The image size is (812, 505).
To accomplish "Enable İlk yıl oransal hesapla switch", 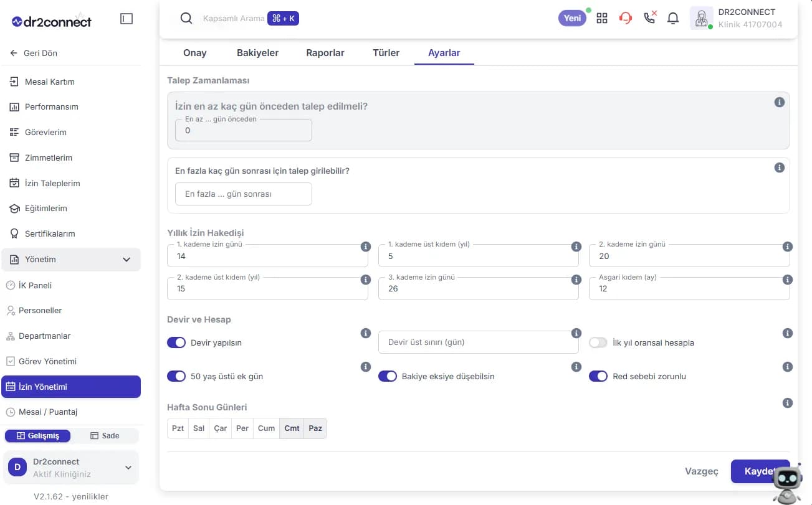I will click(x=598, y=342).
